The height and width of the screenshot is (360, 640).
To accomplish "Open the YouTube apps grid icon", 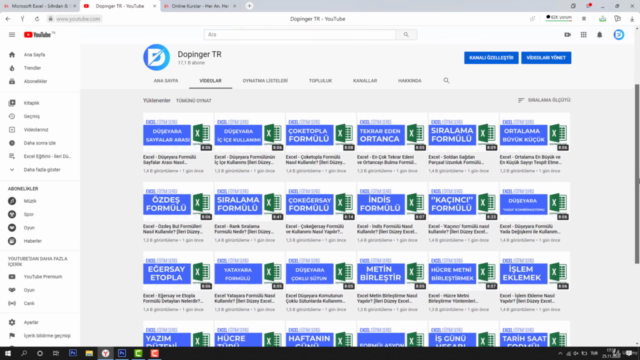I will click(584, 35).
